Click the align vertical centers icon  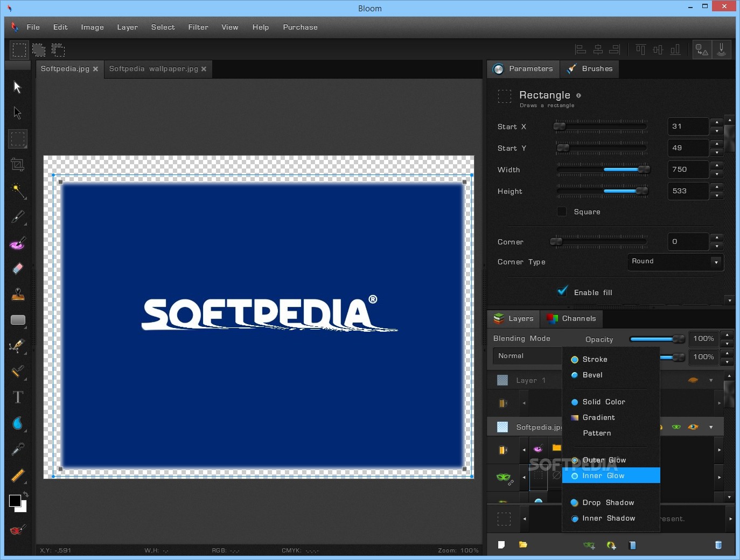(x=658, y=50)
